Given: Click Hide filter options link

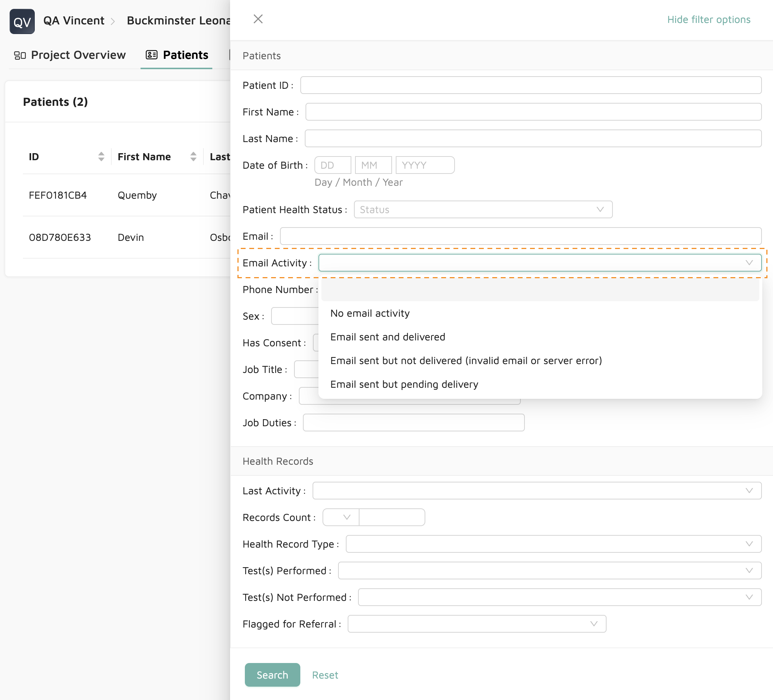Looking at the screenshot, I should [x=708, y=20].
